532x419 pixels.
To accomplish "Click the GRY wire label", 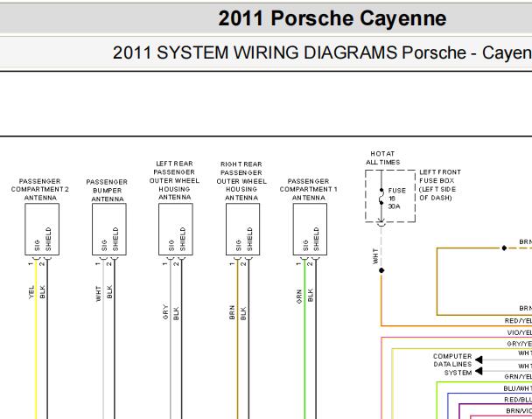I will (165, 312).
